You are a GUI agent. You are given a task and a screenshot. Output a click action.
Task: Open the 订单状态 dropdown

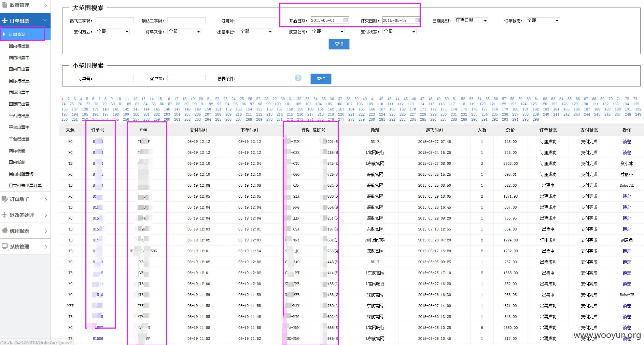[x=543, y=21]
